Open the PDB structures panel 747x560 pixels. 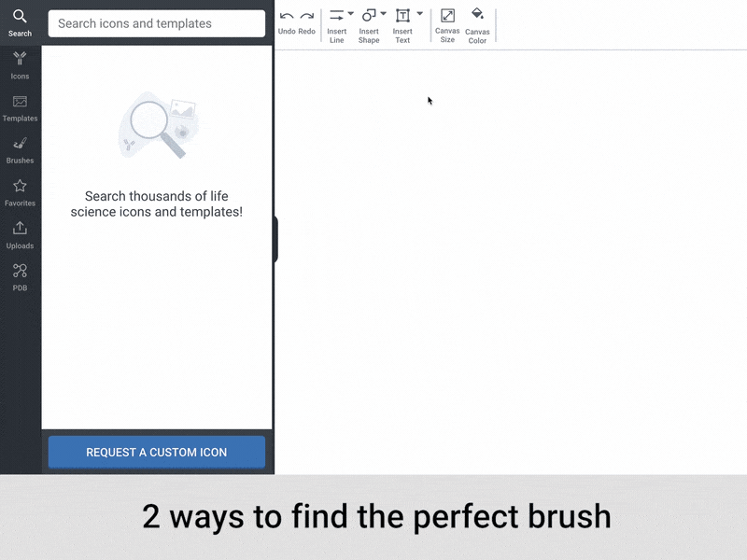point(20,276)
